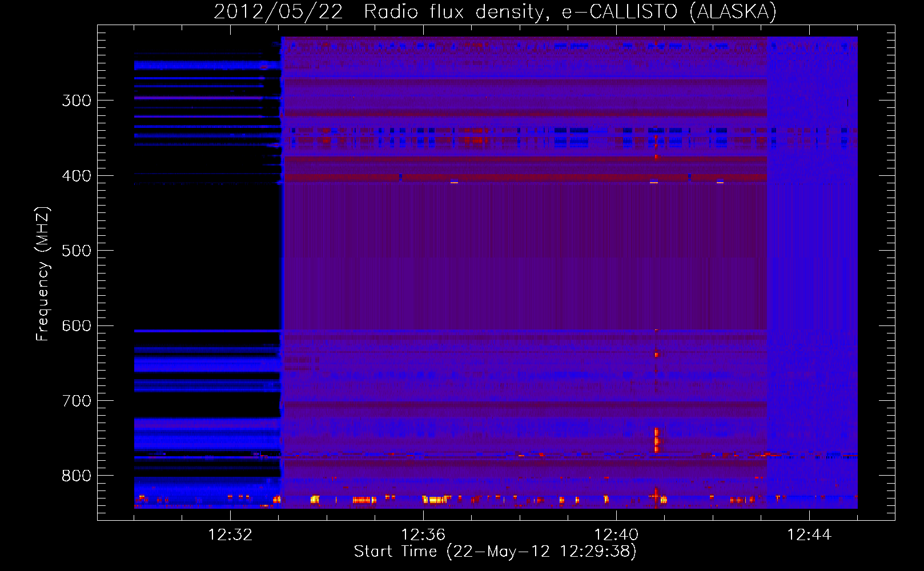The height and width of the screenshot is (571, 924).
Task: Click the bright vertical burst near 750 MHz
Action: click(656, 440)
